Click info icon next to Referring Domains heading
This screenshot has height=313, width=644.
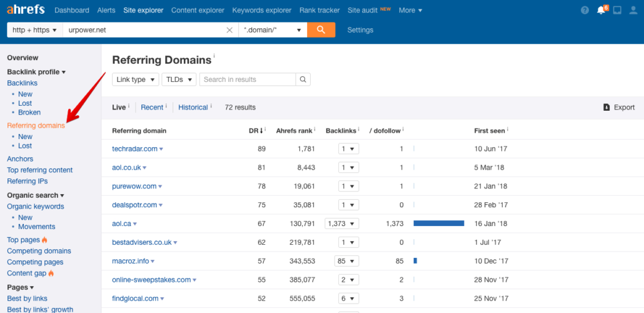tap(214, 56)
